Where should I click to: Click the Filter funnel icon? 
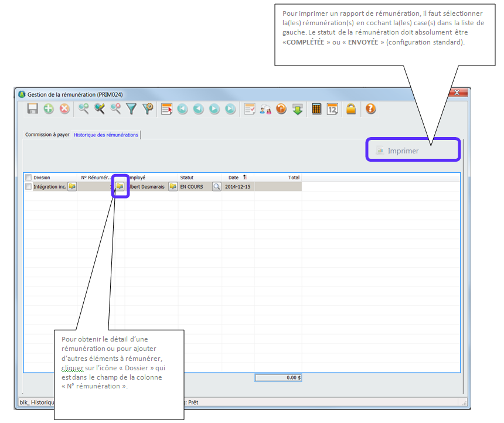point(132,108)
